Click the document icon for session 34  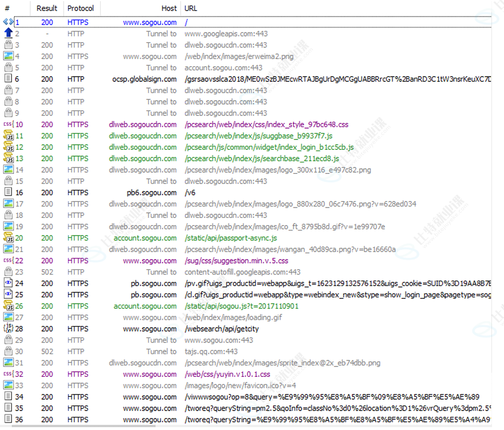[x=9, y=397]
